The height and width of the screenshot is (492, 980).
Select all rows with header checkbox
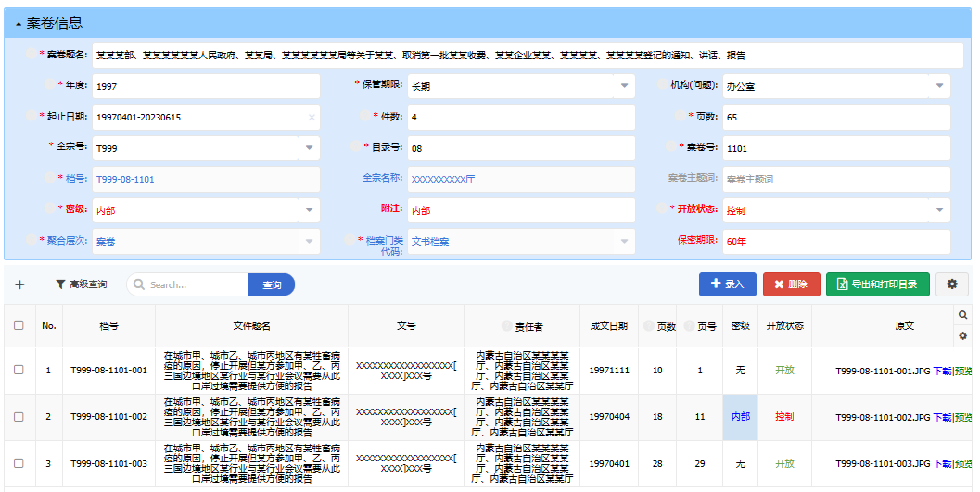point(19,325)
